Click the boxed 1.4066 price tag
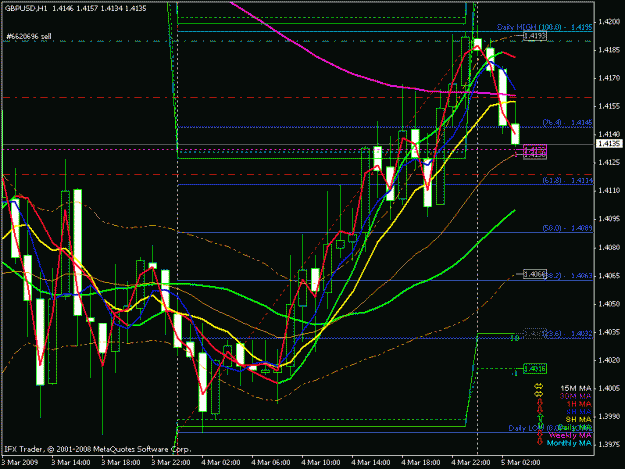Screen dimensions: 625x469 point(535,274)
